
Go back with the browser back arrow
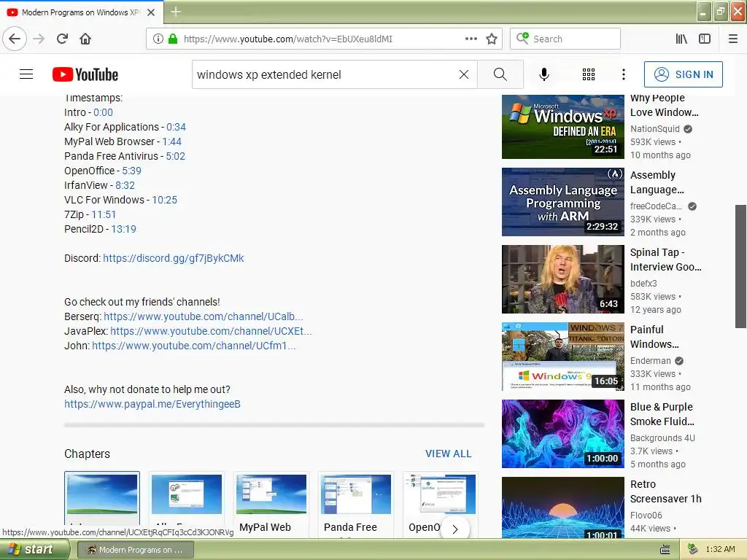point(15,39)
